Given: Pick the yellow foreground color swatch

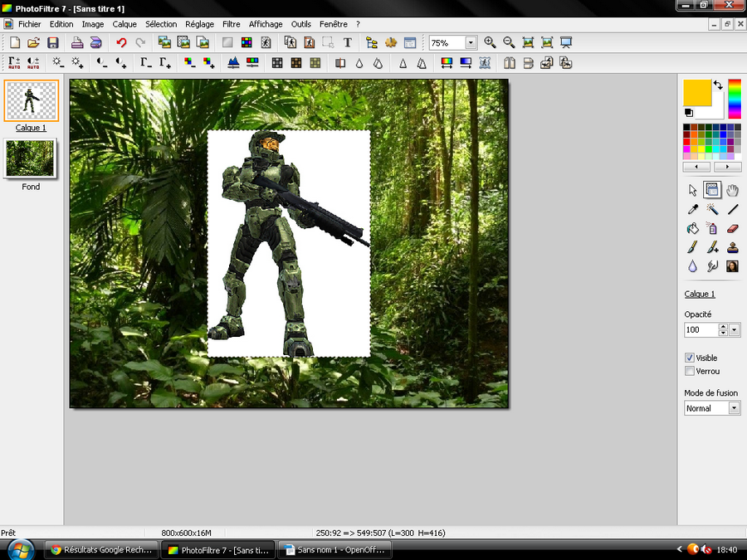Looking at the screenshot, I should pos(697,92).
